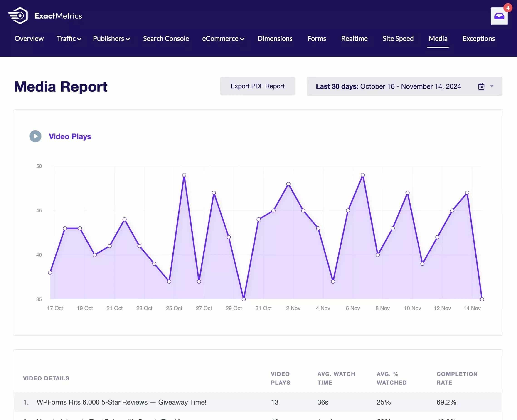Click the Video Plays play icon
517x420 pixels.
(x=35, y=136)
